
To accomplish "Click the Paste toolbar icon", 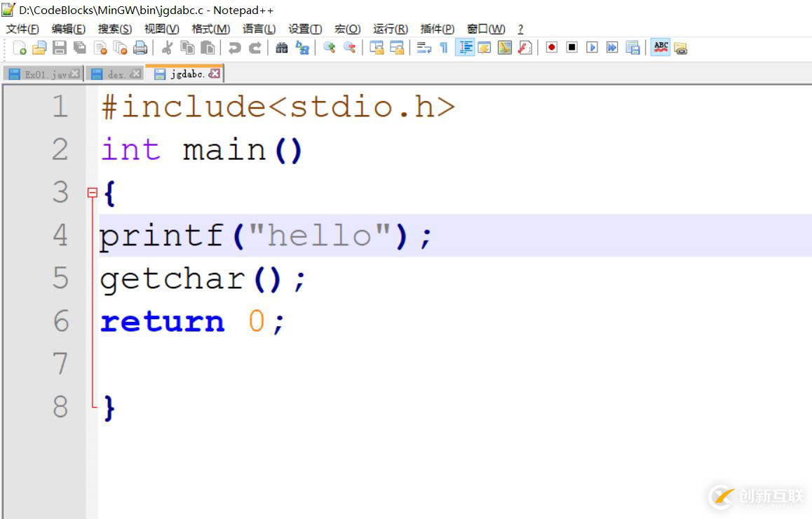I will [208, 48].
